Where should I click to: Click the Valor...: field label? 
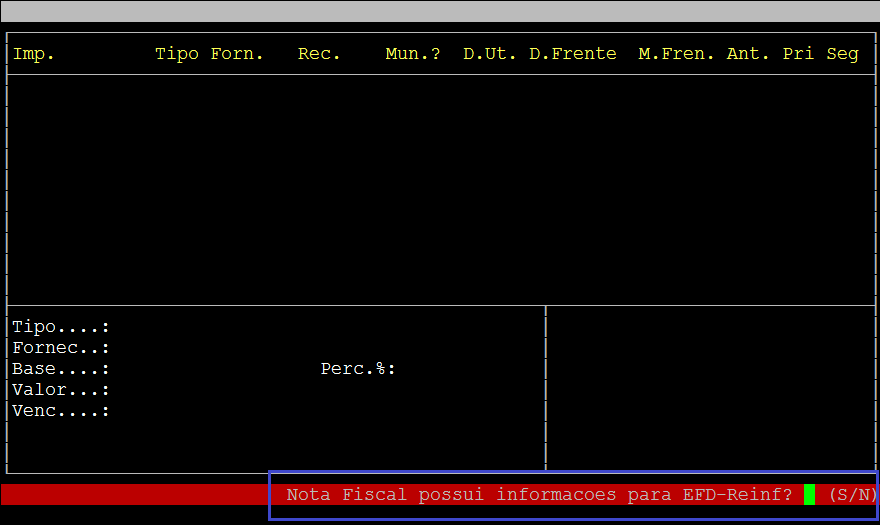click(x=61, y=390)
